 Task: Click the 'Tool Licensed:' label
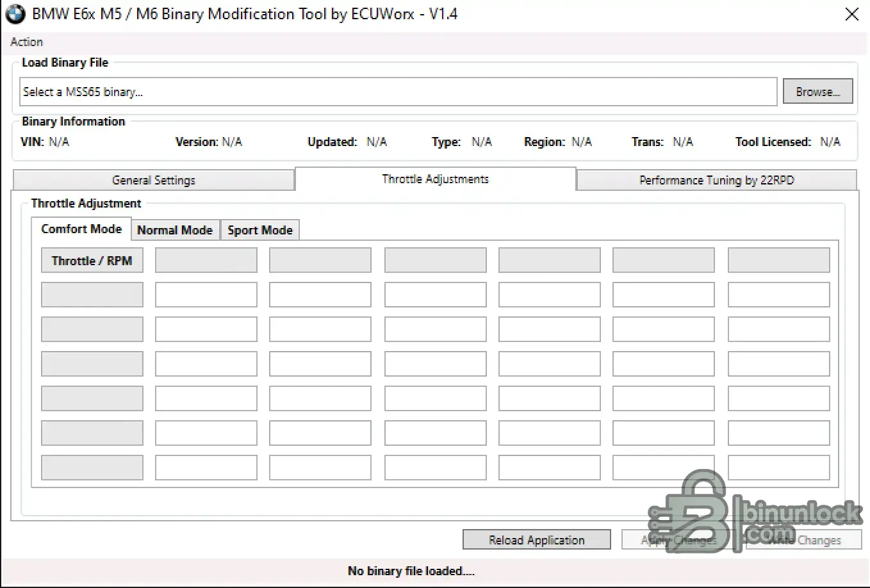[x=773, y=142]
